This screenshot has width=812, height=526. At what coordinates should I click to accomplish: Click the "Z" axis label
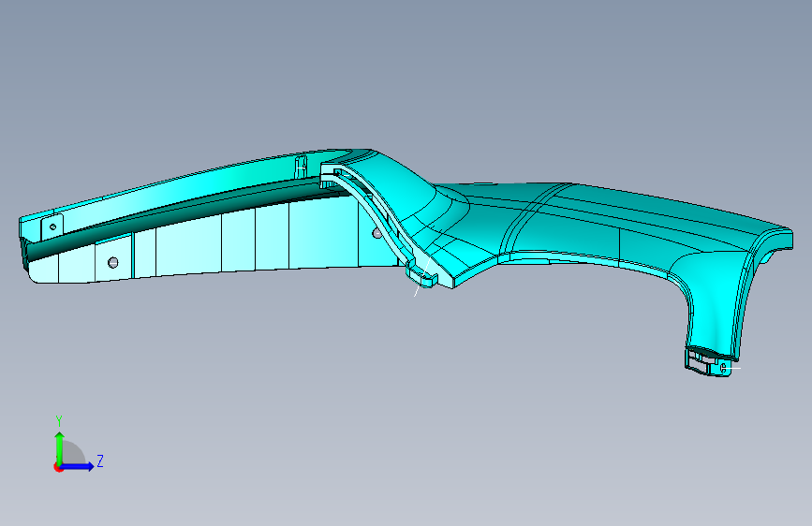click(x=100, y=460)
